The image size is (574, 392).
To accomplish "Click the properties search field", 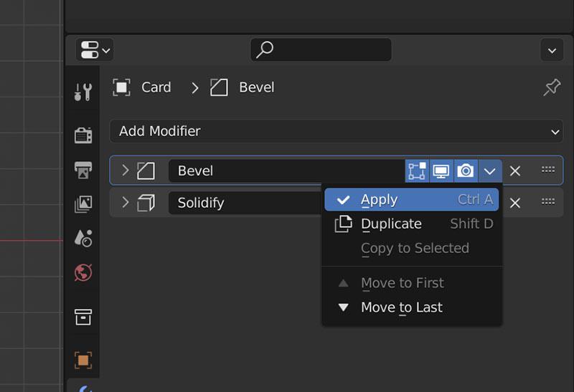I will (x=321, y=49).
